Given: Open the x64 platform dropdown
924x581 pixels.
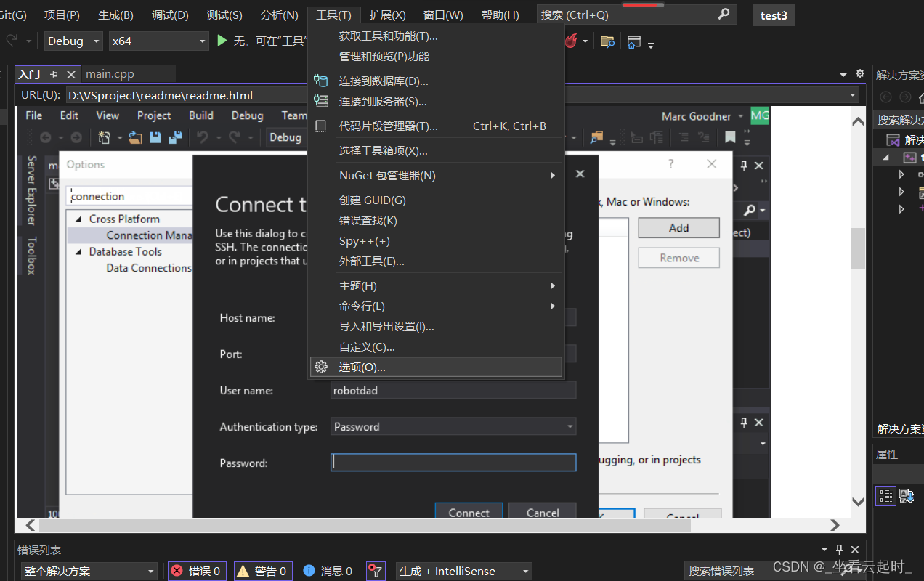Looking at the screenshot, I should pyautogui.click(x=158, y=41).
